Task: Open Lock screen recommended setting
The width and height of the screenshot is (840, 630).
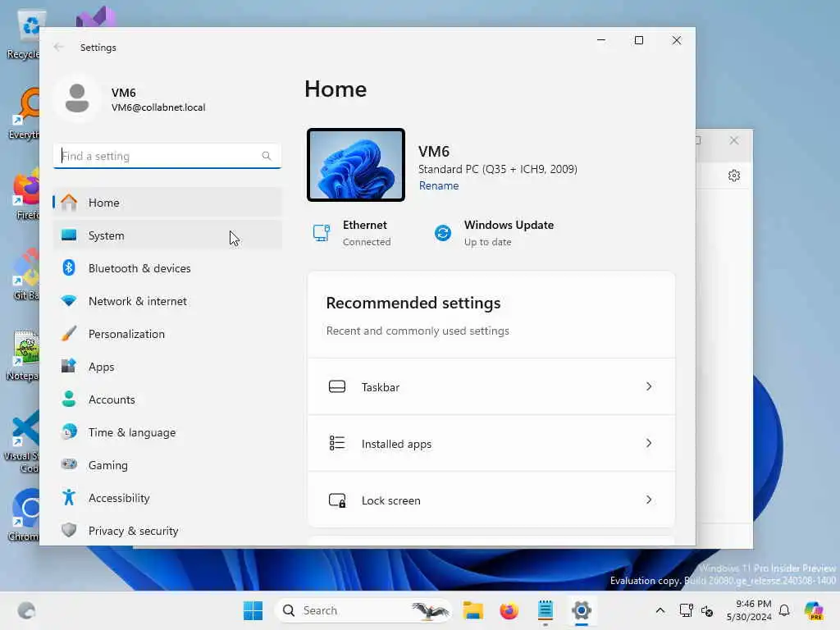Action: (491, 500)
